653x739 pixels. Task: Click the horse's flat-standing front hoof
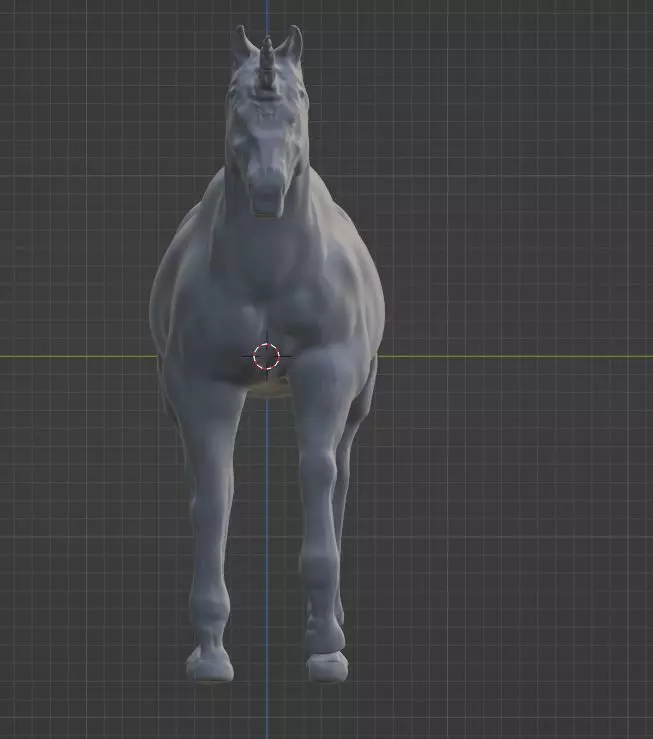coord(210,664)
